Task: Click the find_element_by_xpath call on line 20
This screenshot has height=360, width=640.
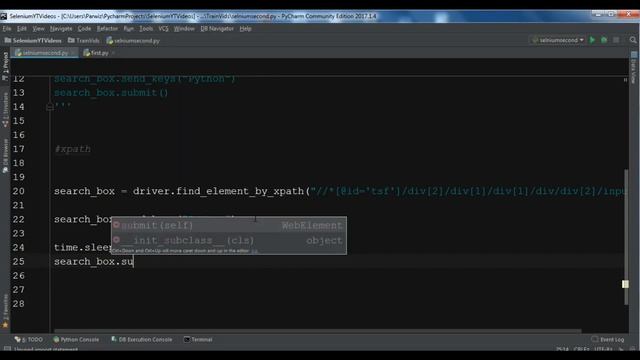Action: (240, 191)
